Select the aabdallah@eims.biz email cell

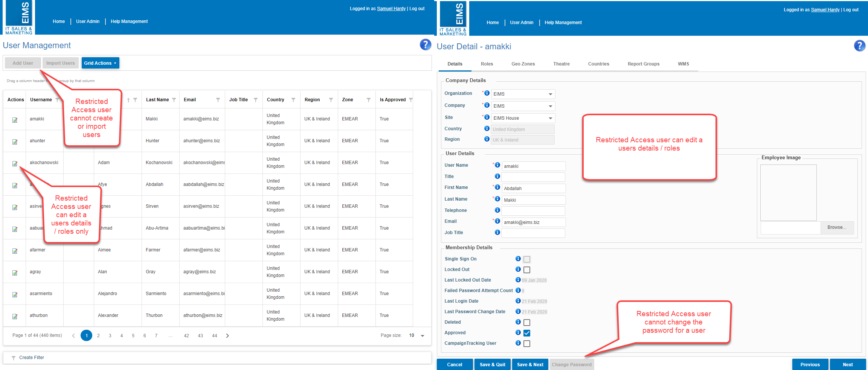coord(202,184)
